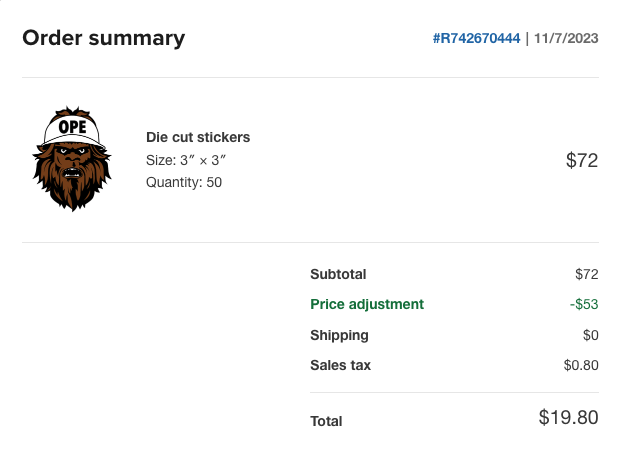
Task: Click the Sales tax label
Action: coord(340,365)
